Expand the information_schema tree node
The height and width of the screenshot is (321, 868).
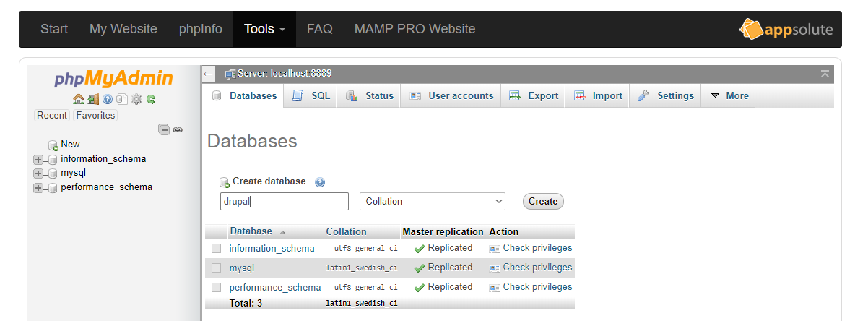point(38,160)
